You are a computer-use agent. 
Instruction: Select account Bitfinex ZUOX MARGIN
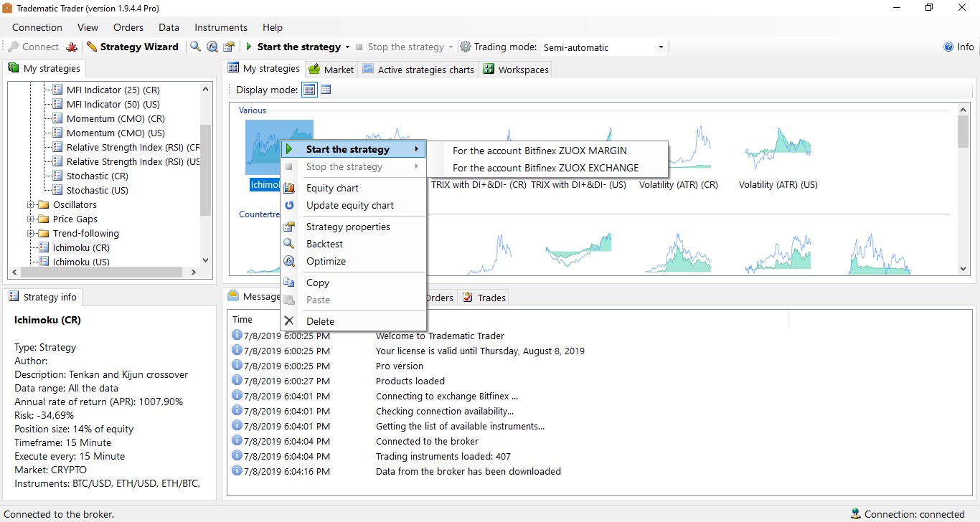point(540,151)
